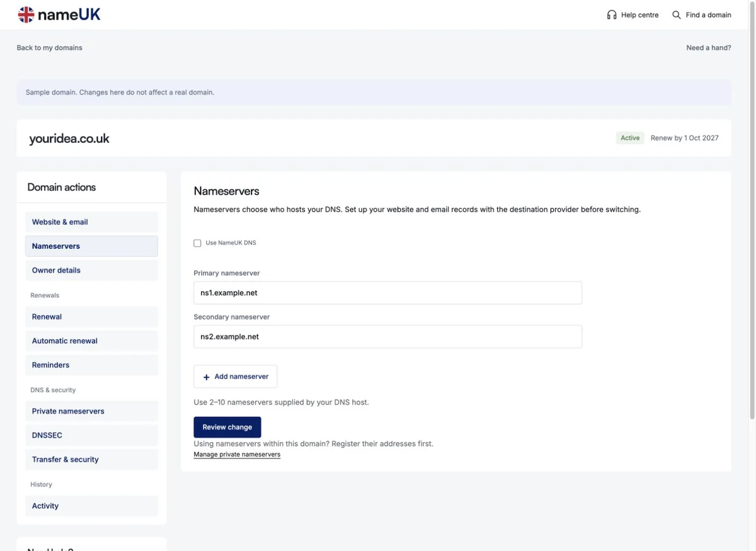Image resolution: width=756 pixels, height=551 pixels.
Task: Open the Reminders sidebar item
Action: pyautogui.click(x=91, y=365)
